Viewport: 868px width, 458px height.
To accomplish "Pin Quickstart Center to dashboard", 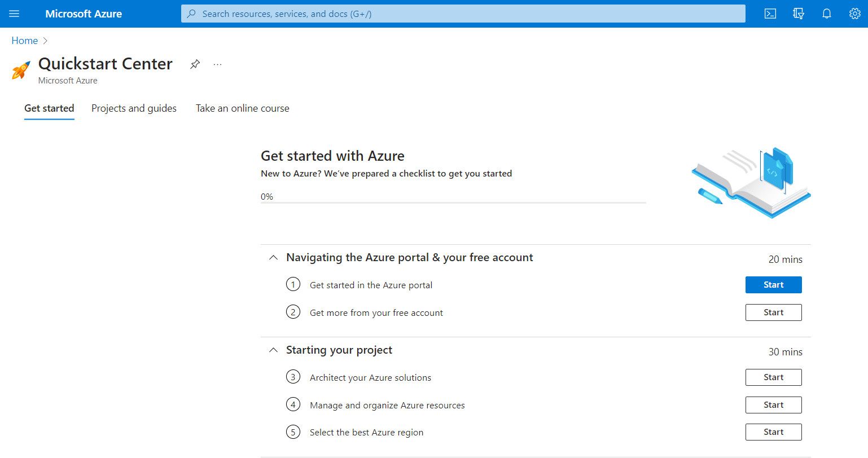I will click(195, 64).
